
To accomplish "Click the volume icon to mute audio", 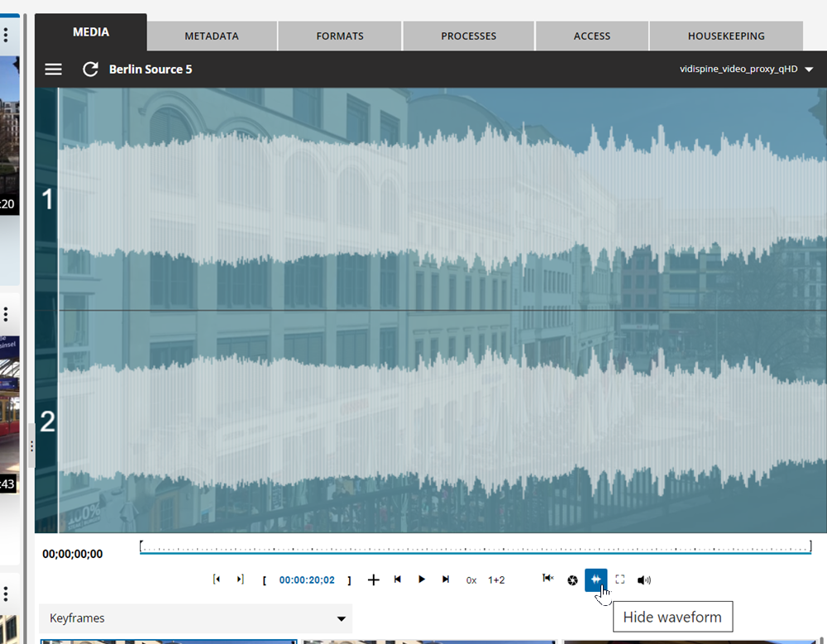I will click(644, 580).
